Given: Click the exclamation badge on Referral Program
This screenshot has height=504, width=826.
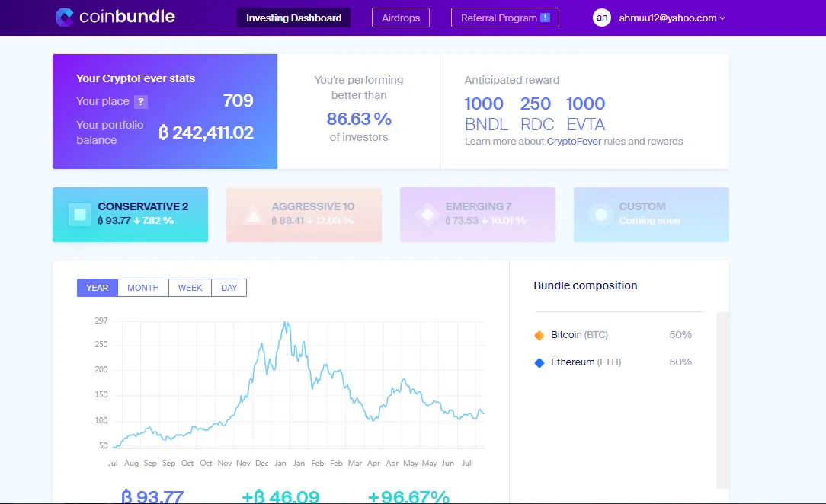Looking at the screenshot, I should (x=546, y=18).
